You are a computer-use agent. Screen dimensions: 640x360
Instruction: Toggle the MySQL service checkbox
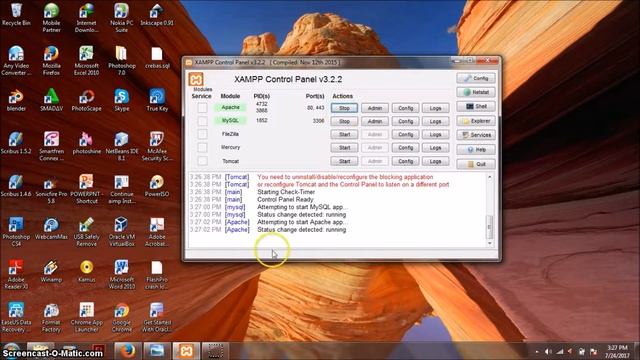202,121
